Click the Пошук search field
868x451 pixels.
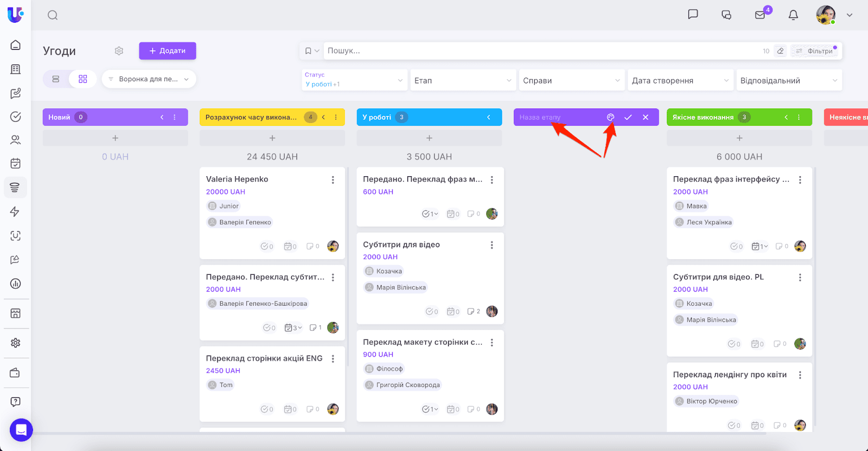pyautogui.click(x=542, y=51)
